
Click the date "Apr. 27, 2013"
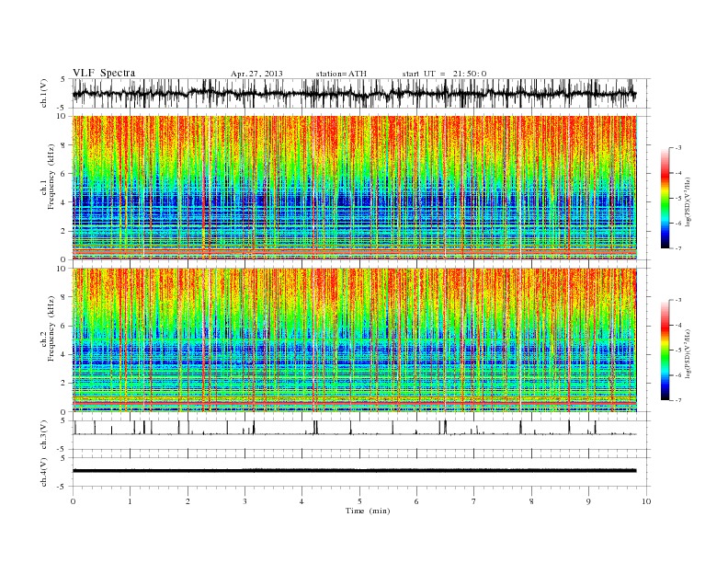pyautogui.click(x=256, y=74)
